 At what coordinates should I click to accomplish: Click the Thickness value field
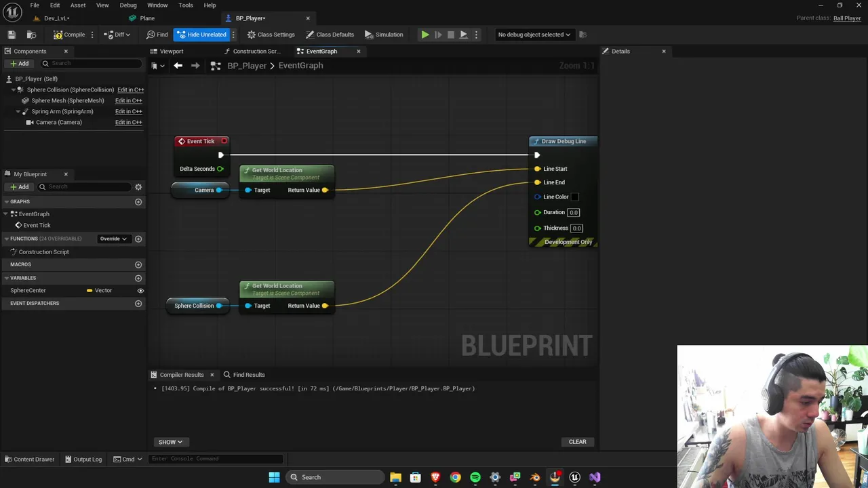[x=577, y=228]
